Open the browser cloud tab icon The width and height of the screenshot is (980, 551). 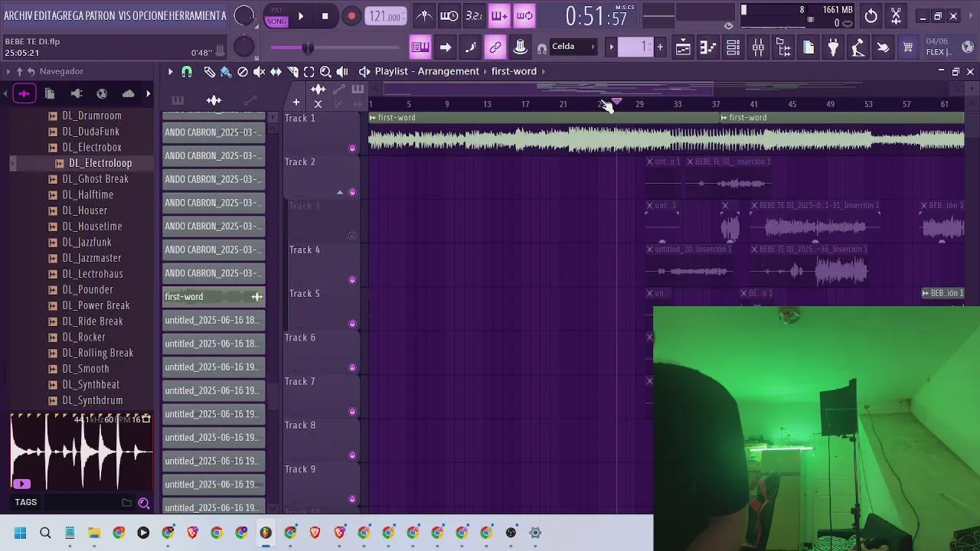pos(128,93)
